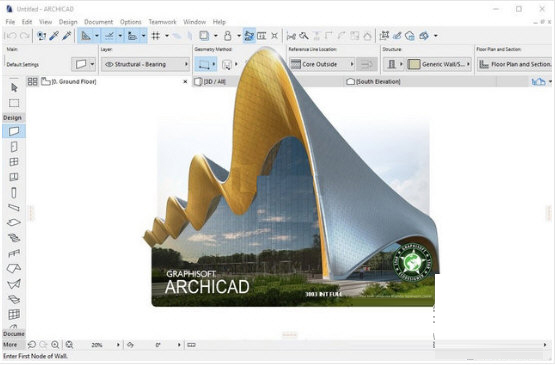Open the Generic Wall/S... structure dropdown
The image size is (555, 365).
pyautogui.click(x=439, y=64)
